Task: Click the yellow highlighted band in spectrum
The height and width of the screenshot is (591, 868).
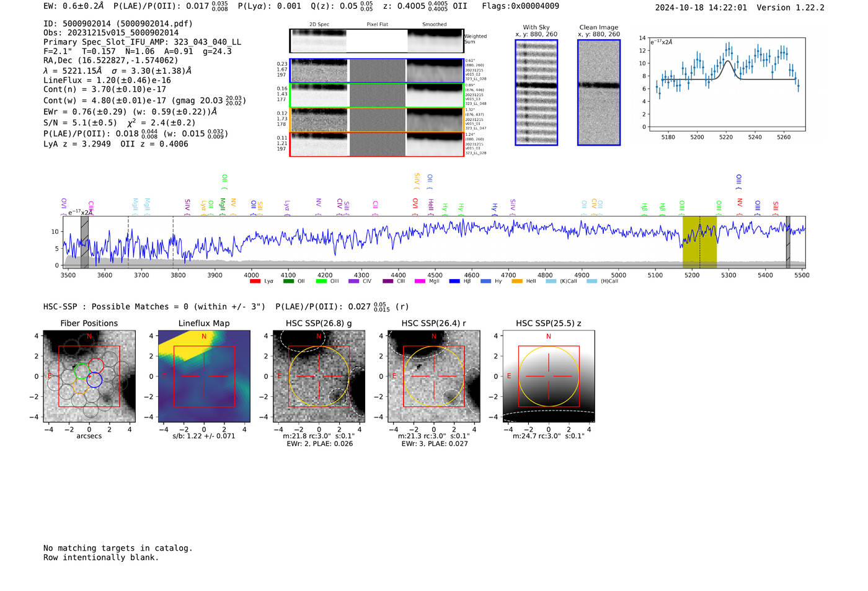Action: point(699,242)
